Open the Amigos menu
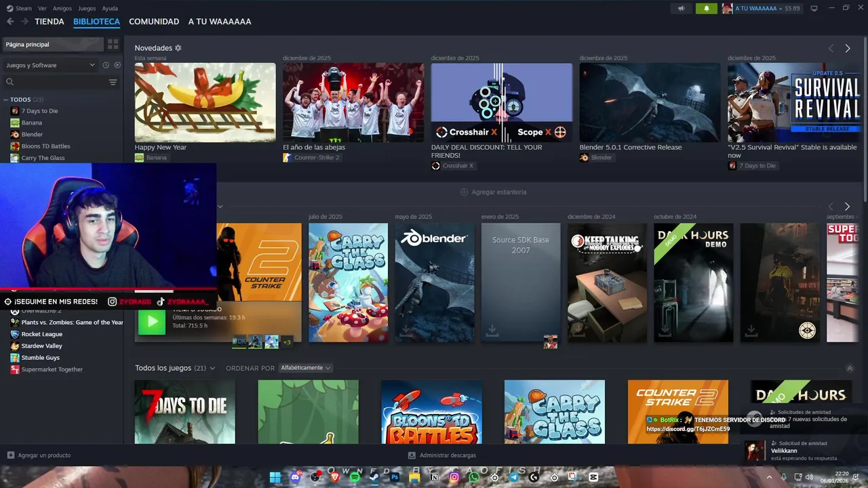Screen dimensions: 868x488 [62, 8]
